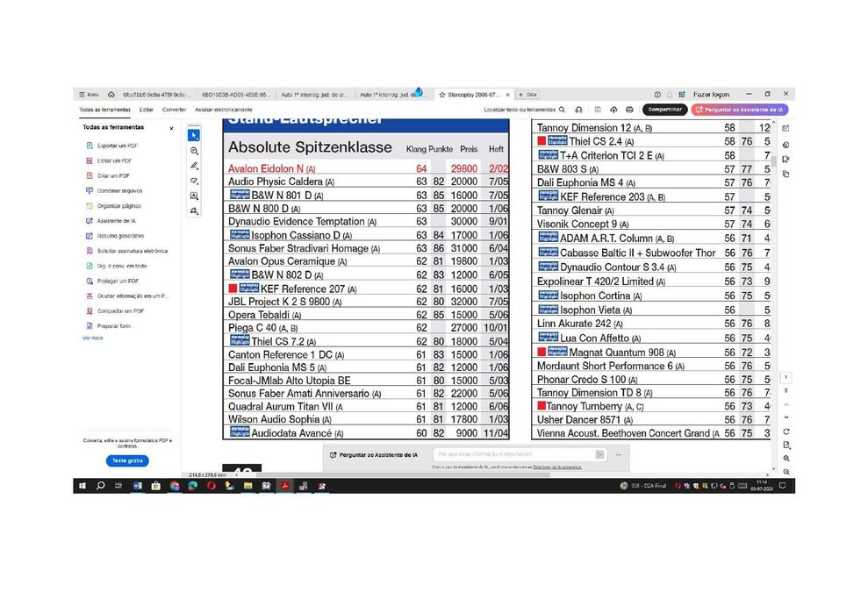The width and height of the screenshot is (868, 613).
Task: Pick the highlighter pen tool
Action: pyautogui.click(x=194, y=166)
